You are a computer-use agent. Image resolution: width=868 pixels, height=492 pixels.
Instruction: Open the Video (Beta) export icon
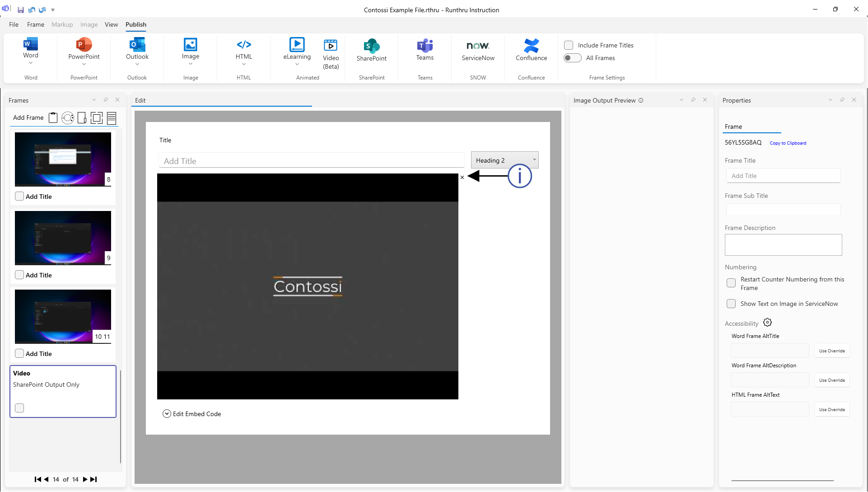[x=331, y=45]
